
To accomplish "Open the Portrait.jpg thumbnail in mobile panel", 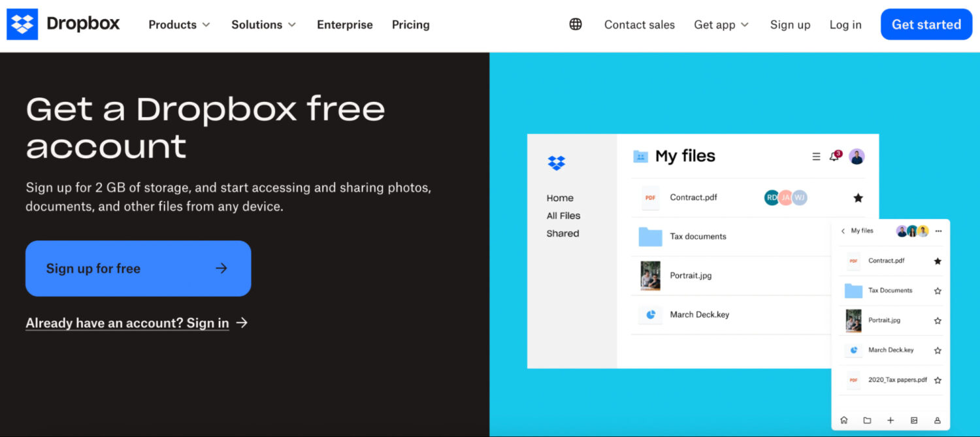I will tap(853, 321).
